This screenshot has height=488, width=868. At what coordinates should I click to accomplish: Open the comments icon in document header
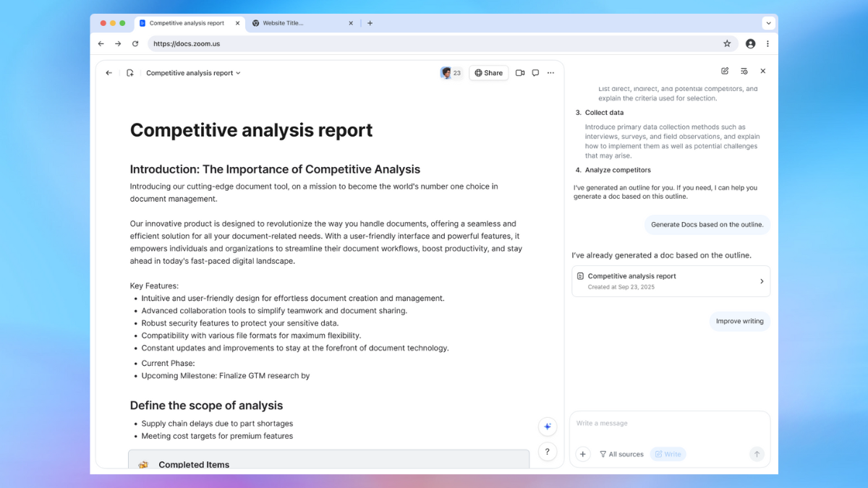[x=535, y=73]
